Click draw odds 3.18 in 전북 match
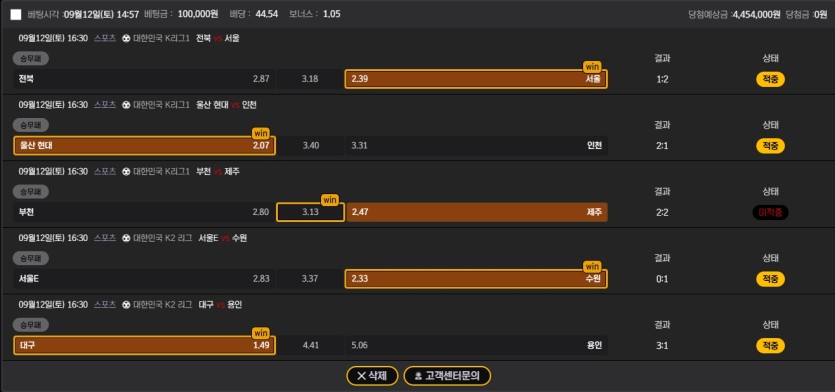 coord(310,79)
